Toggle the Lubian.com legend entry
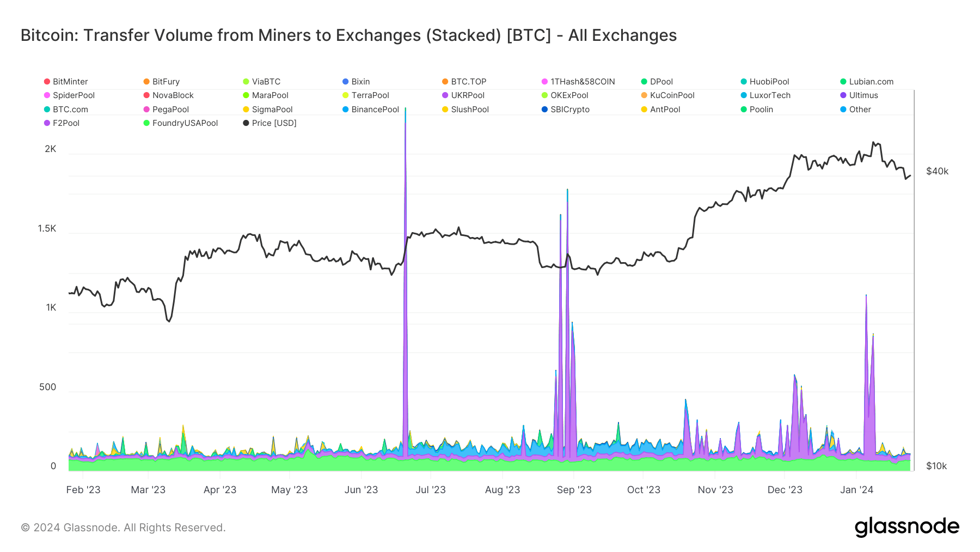This screenshot has width=980, height=552. pyautogui.click(x=867, y=82)
